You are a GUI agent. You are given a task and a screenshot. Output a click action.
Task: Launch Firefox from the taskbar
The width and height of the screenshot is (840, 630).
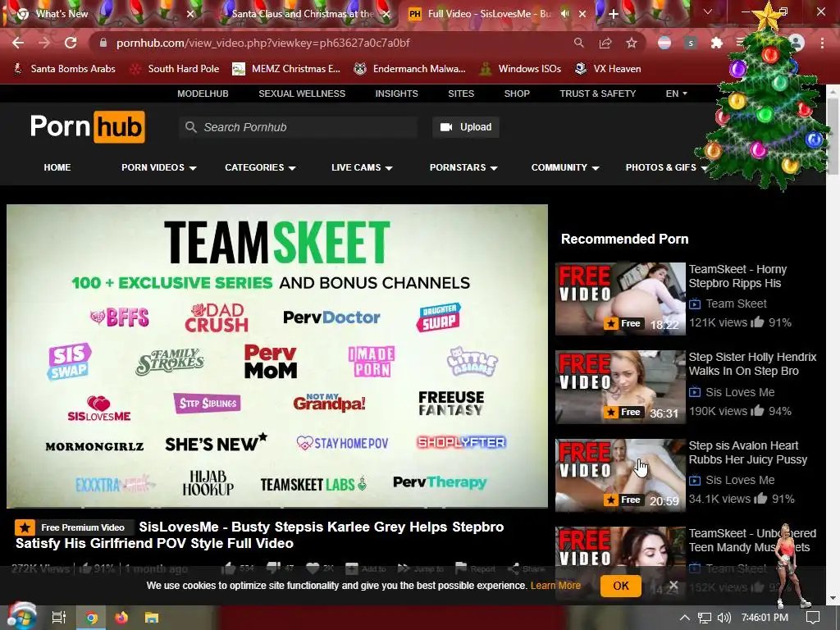(121, 618)
